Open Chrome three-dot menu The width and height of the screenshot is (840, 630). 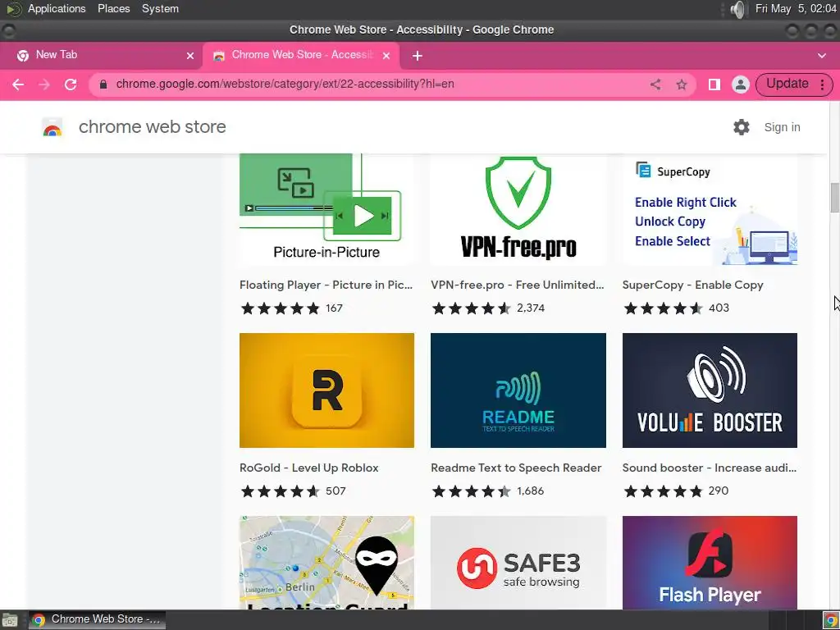coord(822,84)
